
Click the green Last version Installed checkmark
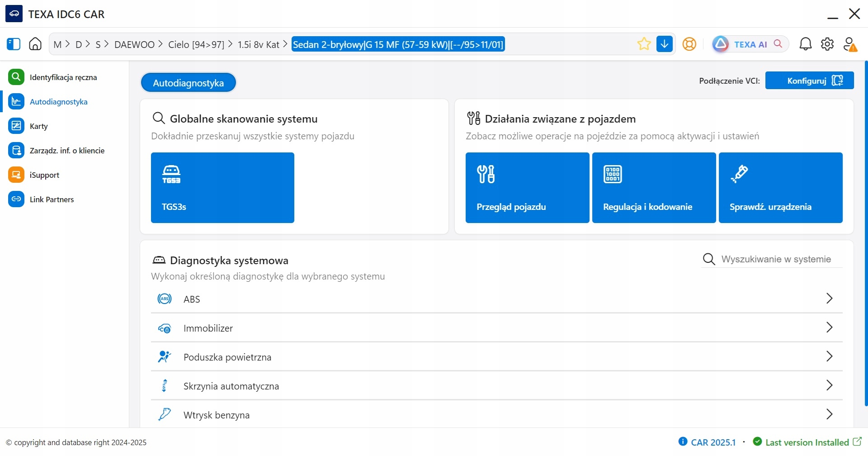point(758,442)
